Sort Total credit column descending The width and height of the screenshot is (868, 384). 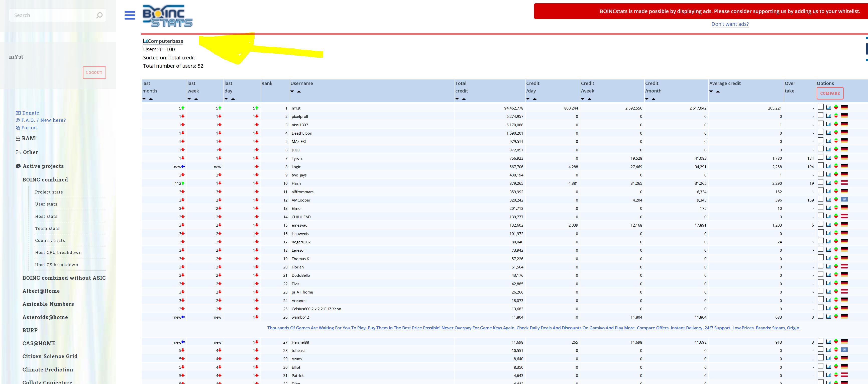457,99
